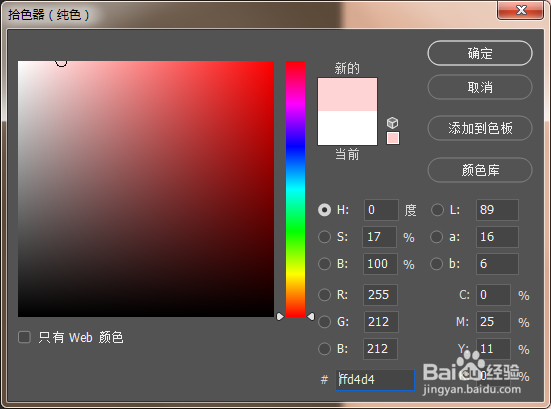Click the Y yellow field showing 11

coord(493,349)
